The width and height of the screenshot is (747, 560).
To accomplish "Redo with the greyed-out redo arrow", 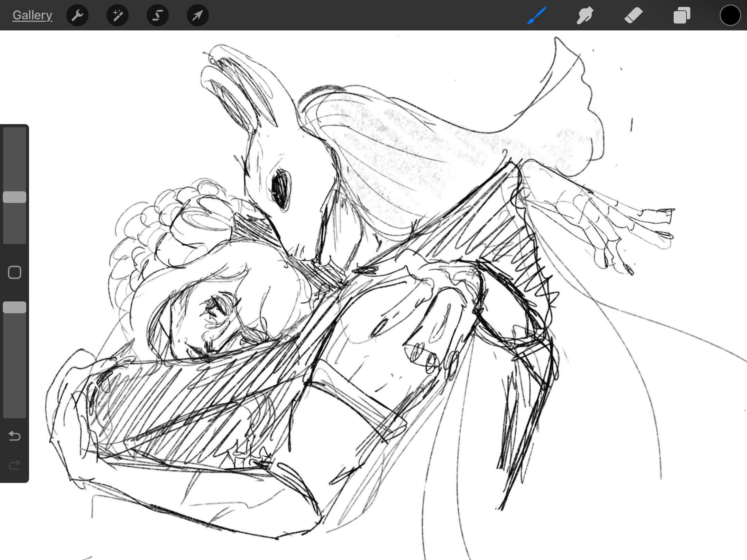I will pos(15,465).
